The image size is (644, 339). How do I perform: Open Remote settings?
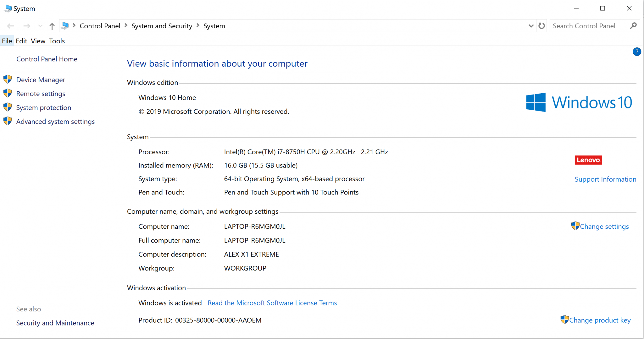41,94
